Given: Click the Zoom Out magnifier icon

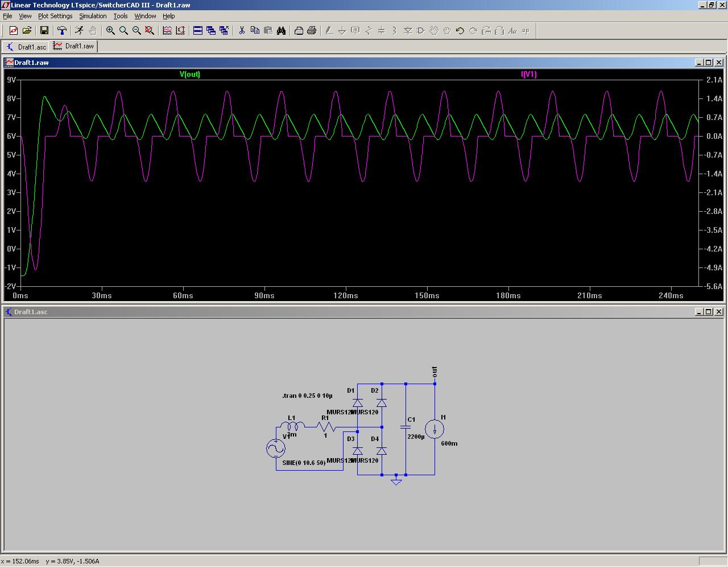Looking at the screenshot, I should pyautogui.click(x=136, y=31).
